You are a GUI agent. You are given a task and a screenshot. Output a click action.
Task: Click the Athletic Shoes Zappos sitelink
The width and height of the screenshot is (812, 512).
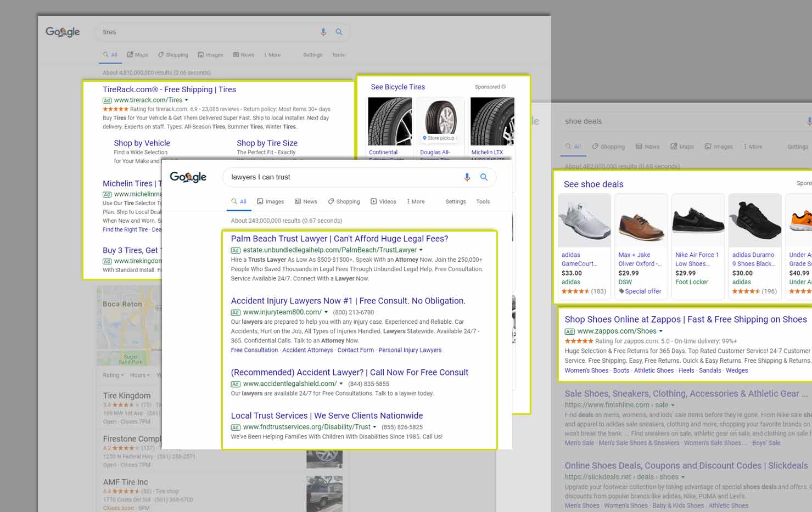pos(654,370)
